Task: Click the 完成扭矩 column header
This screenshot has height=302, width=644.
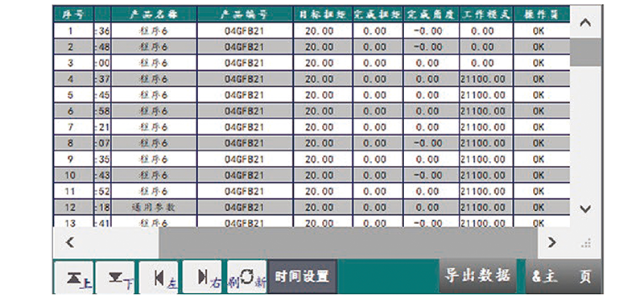Action: pos(378,14)
